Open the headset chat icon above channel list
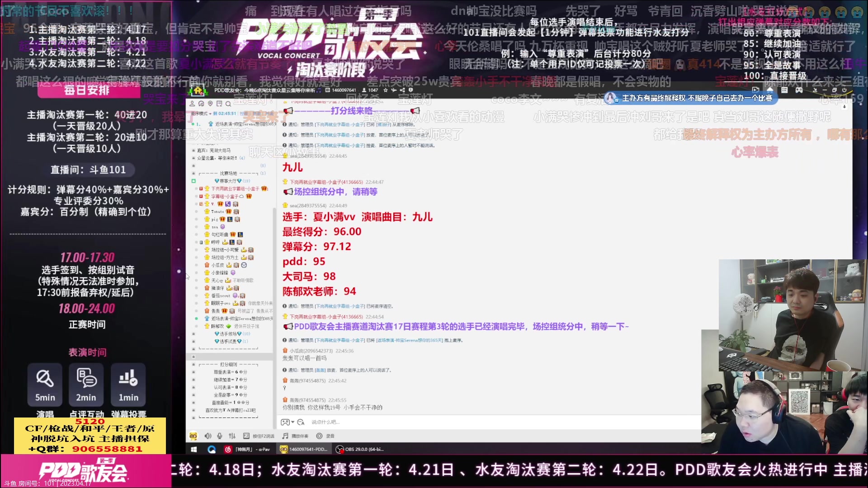 pyautogui.click(x=201, y=103)
